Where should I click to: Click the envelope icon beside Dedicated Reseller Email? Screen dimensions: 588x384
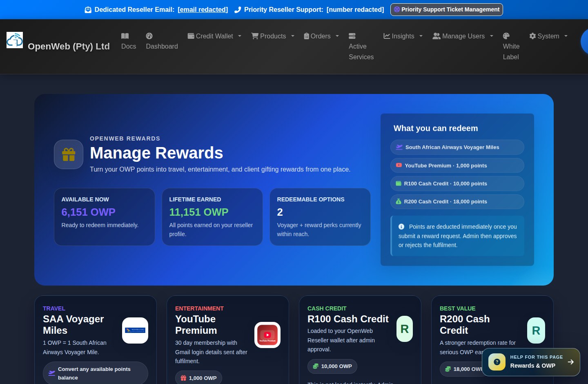click(x=88, y=10)
